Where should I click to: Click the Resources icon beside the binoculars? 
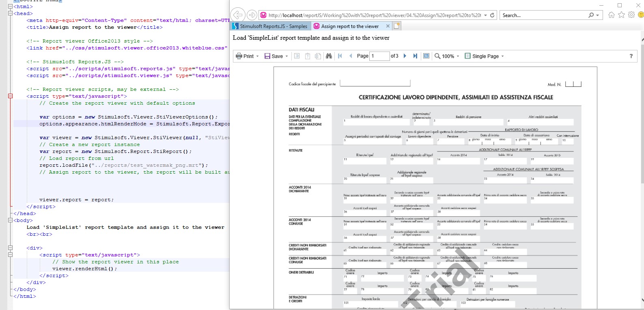point(318,56)
